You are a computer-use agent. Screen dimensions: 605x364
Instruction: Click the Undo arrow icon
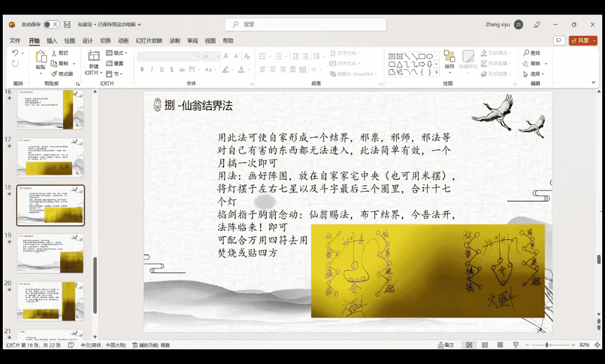15,53
